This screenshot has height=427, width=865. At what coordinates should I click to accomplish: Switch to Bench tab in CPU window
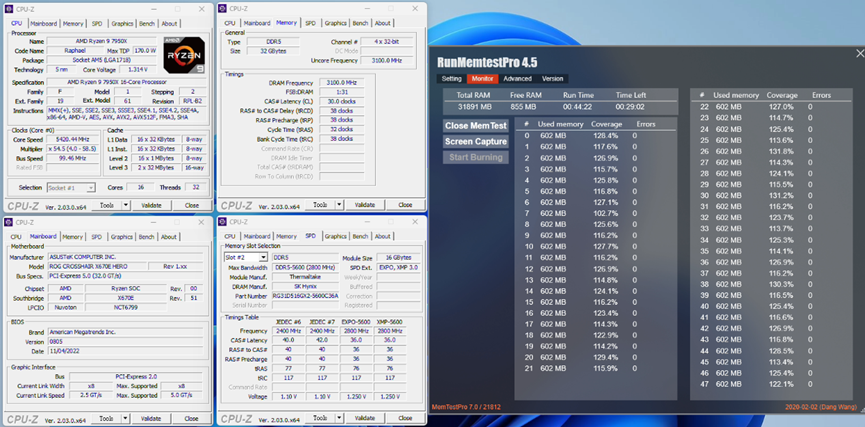coord(147,24)
